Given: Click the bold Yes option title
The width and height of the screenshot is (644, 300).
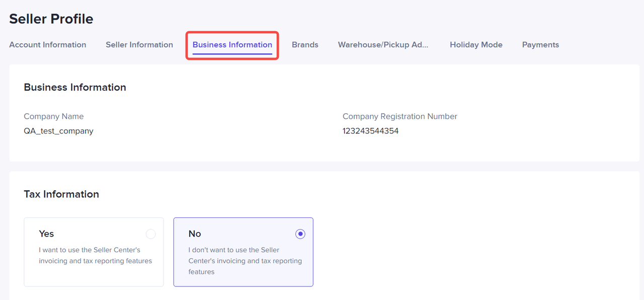Looking at the screenshot, I should [46, 234].
